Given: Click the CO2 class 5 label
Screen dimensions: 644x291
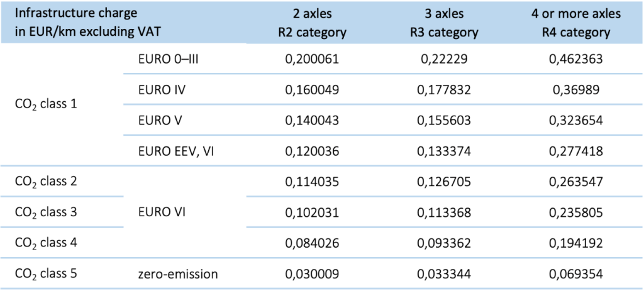Looking at the screenshot, I should (x=46, y=273).
